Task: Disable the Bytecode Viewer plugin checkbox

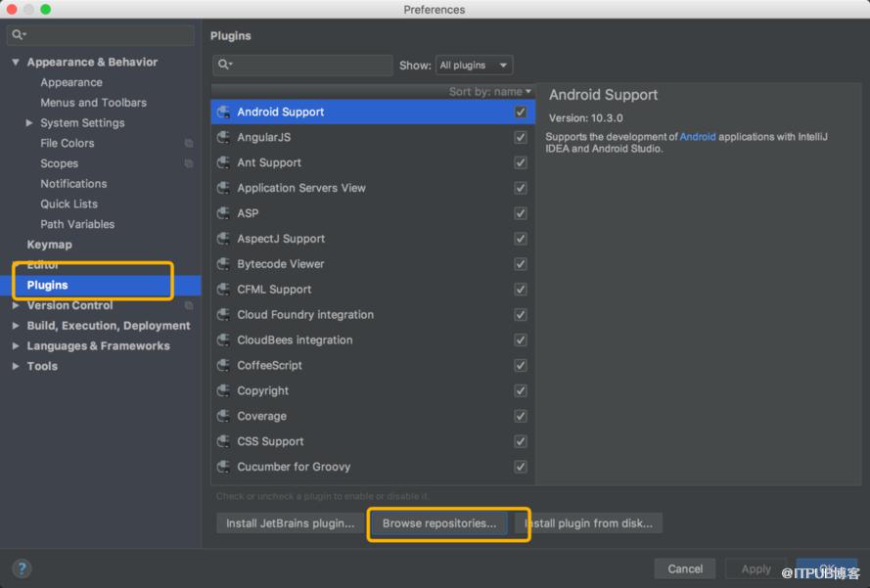Action: pyautogui.click(x=521, y=264)
